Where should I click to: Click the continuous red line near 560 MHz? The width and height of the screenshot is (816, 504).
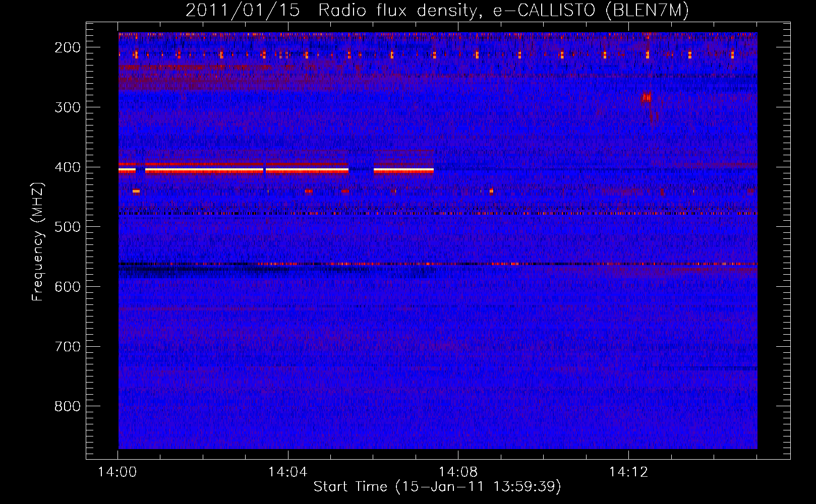[438, 264]
